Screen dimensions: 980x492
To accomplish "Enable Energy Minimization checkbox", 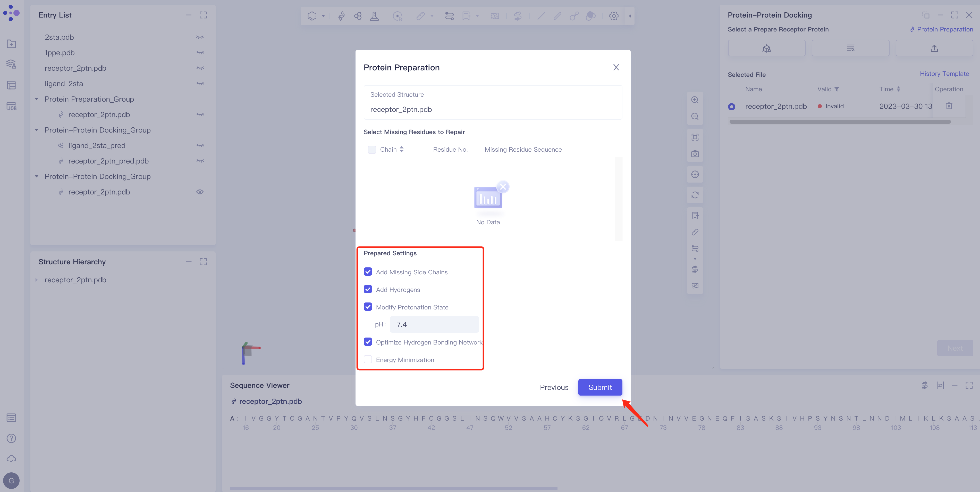I will [367, 359].
